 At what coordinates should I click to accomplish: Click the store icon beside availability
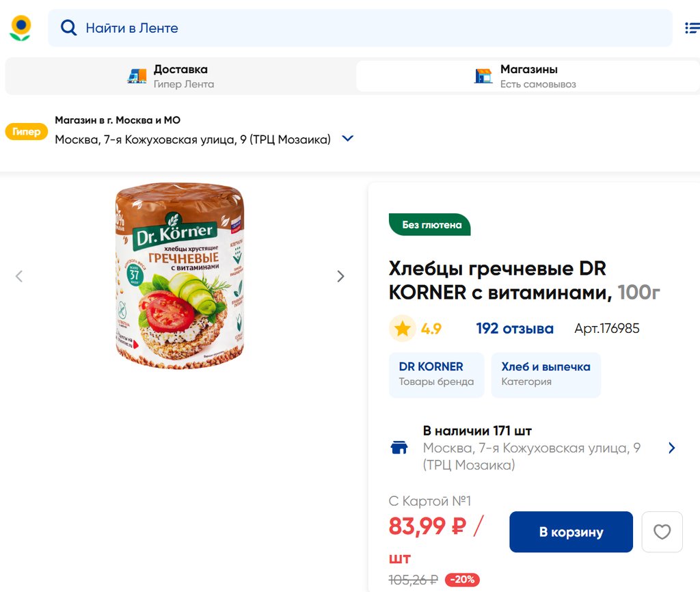[399, 448]
